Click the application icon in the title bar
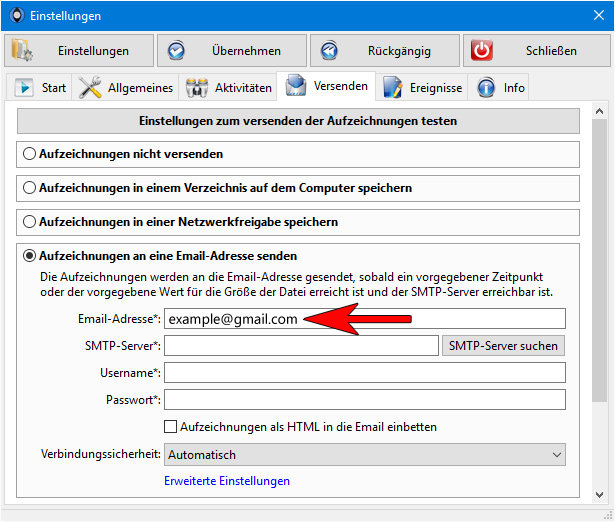The height and width of the screenshot is (522, 615). (x=16, y=16)
